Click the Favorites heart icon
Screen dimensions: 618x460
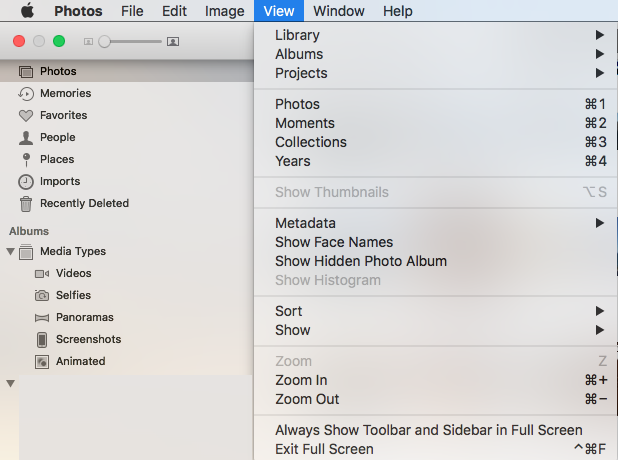26,115
